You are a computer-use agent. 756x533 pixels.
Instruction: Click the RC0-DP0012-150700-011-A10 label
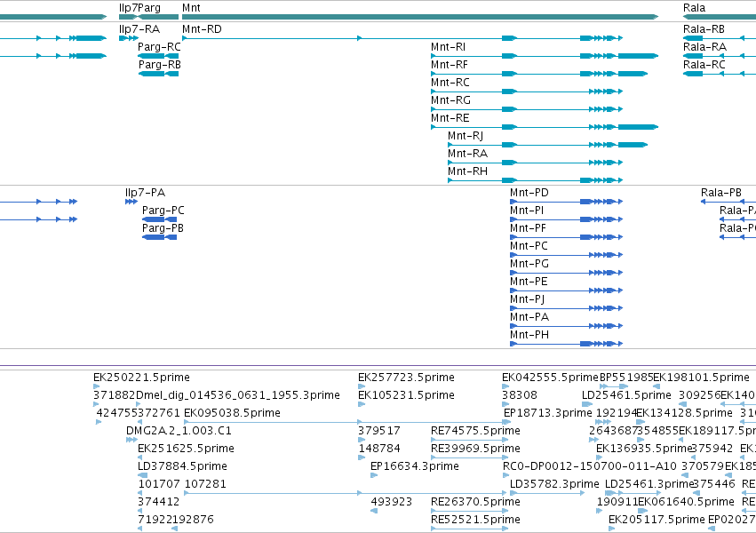click(590, 466)
